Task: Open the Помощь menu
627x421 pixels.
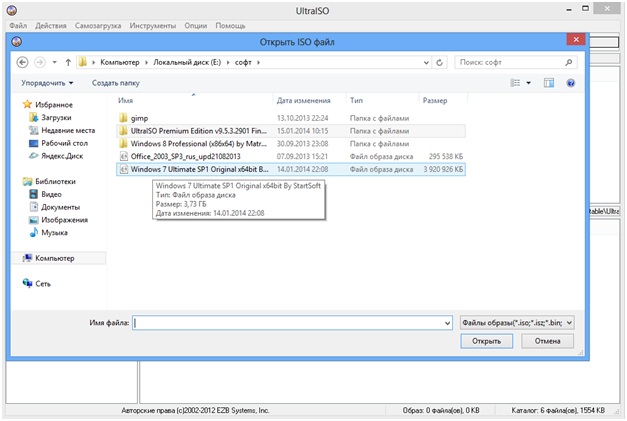Action: tap(230, 26)
